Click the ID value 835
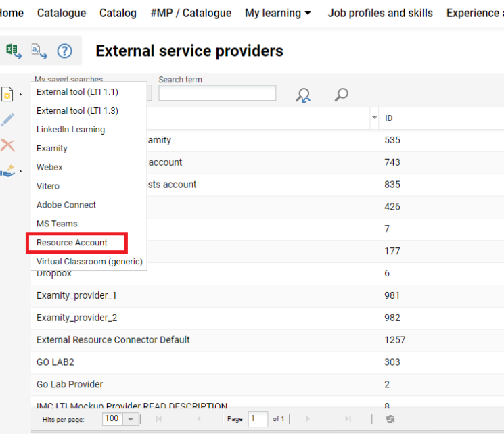This screenshot has height=434, width=504. (392, 185)
